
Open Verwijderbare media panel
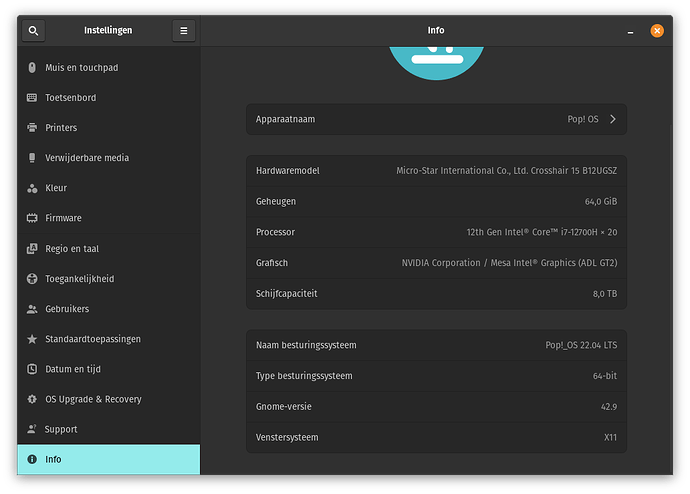[x=109, y=158]
